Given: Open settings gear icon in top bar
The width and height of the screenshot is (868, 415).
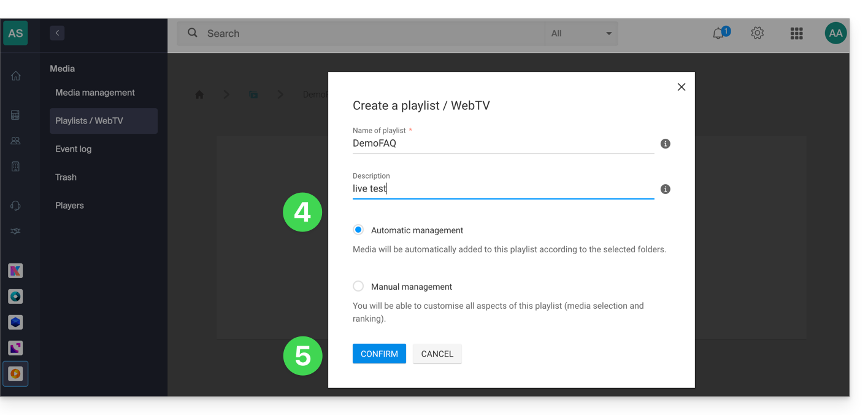Looking at the screenshot, I should point(758,33).
